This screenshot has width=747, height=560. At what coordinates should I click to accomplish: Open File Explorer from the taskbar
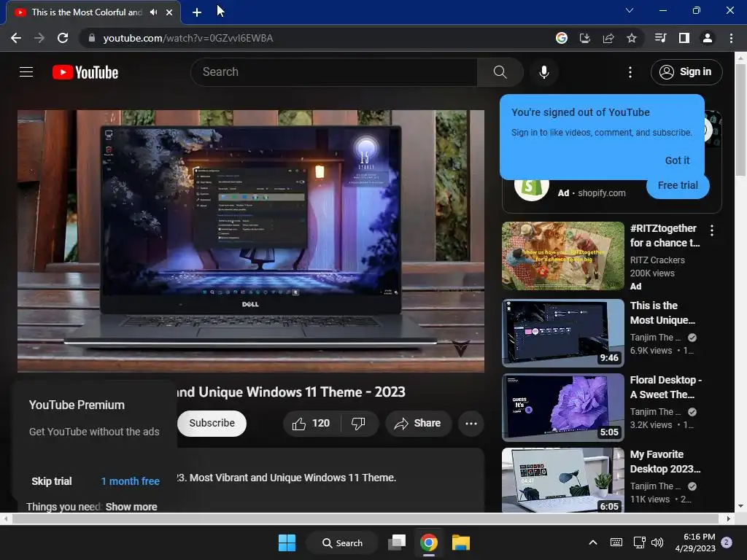(x=461, y=542)
